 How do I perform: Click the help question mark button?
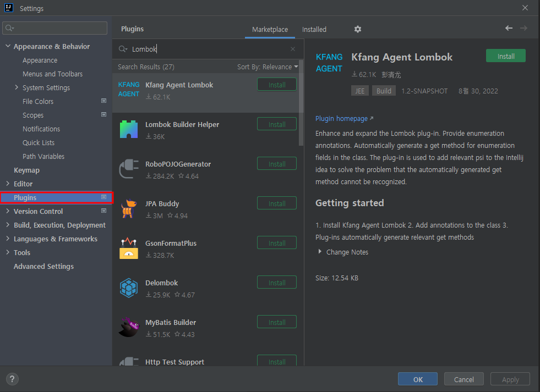pos(12,379)
